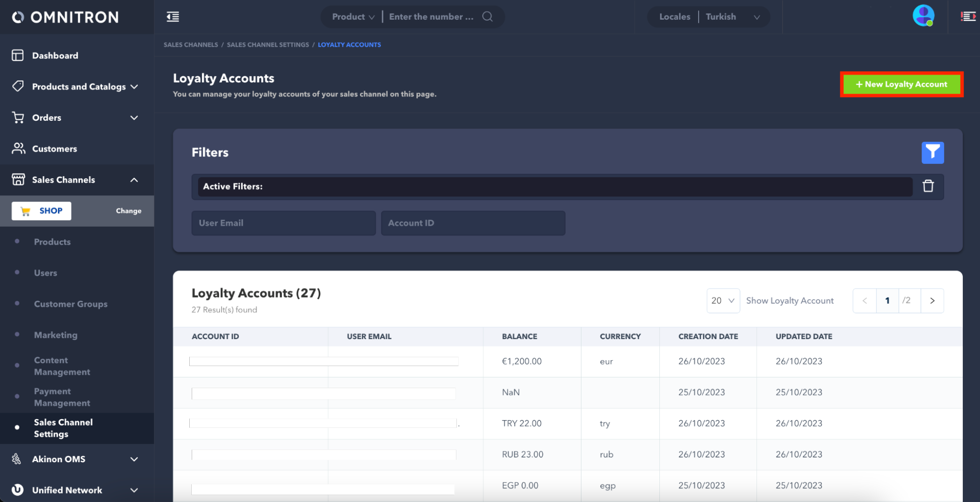Open the user profile avatar
Screen dimensions: 980x502
tap(923, 16)
